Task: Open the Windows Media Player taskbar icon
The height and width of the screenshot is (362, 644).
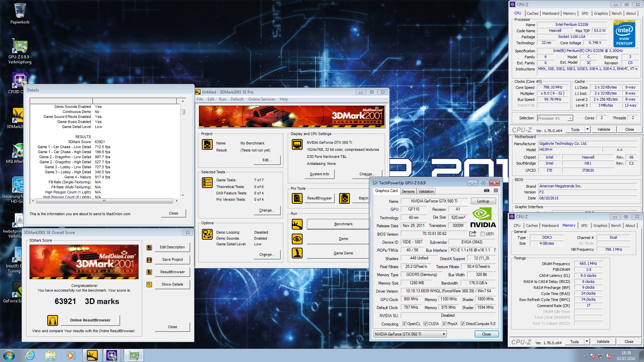Action: [x=71, y=355]
